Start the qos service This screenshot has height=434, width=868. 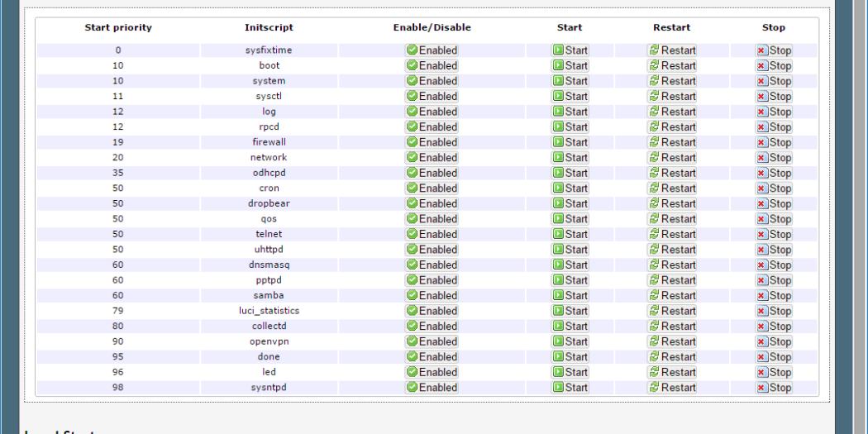click(570, 219)
